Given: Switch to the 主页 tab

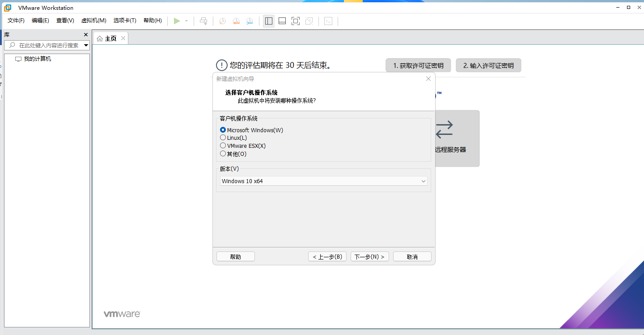Looking at the screenshot, I should click(110, 38).
